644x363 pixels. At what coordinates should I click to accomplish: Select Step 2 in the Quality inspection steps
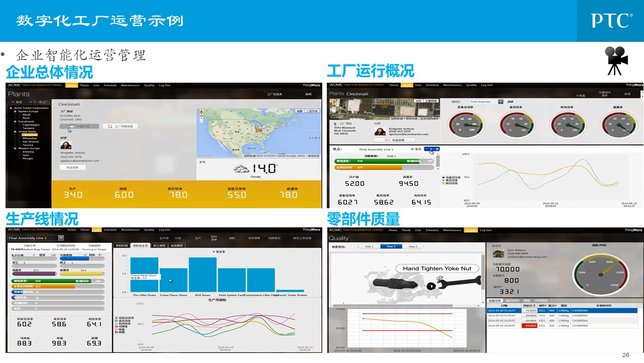pos(390,247)
